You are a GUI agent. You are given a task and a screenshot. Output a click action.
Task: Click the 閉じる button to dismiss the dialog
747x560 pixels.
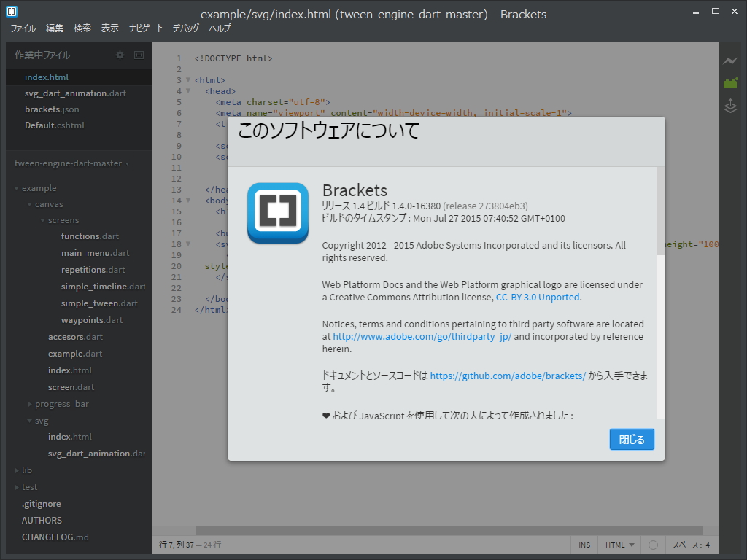pos(631,439)
